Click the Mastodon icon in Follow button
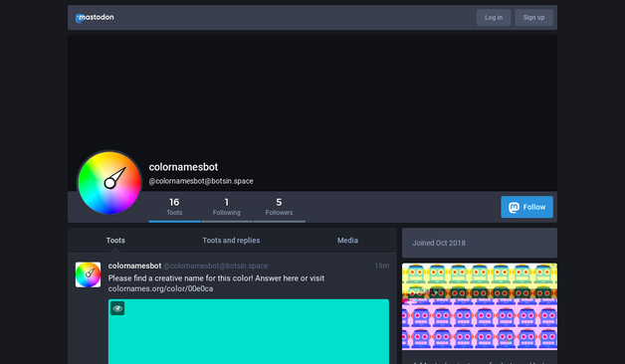This screenshot has width=625, height=364. coord(515,207)
